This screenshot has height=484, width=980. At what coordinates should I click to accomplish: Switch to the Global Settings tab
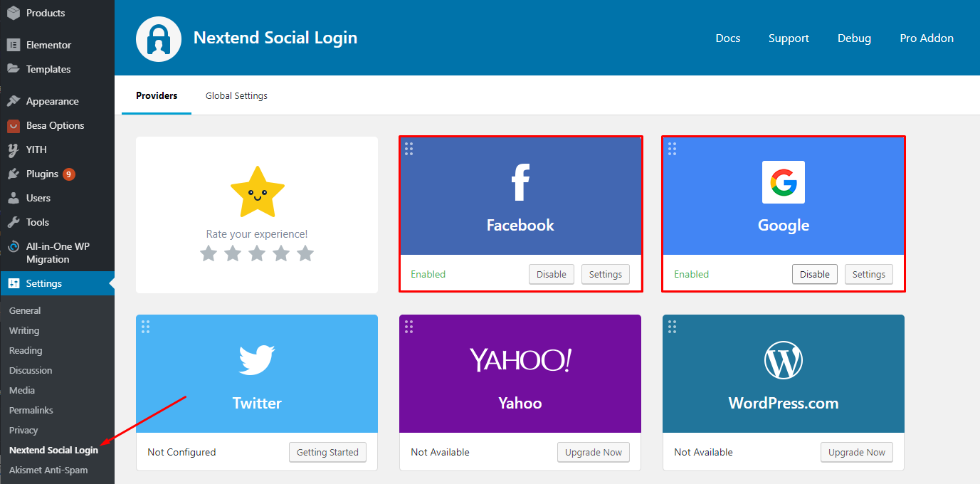pos(236,95)
